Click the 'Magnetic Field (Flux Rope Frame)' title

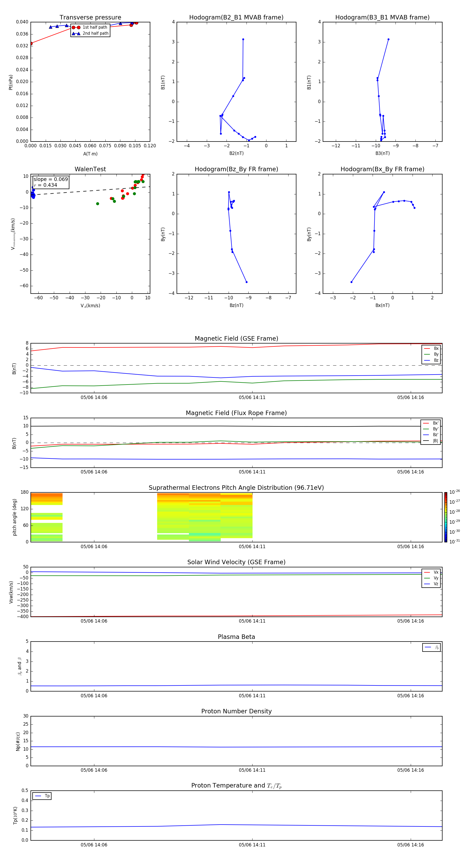[236, 413]
